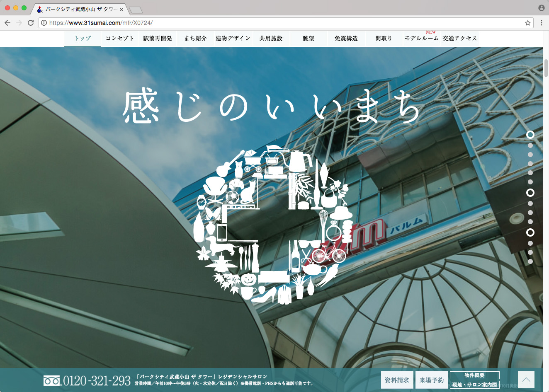Reload the page with the refresh icon

31,23
